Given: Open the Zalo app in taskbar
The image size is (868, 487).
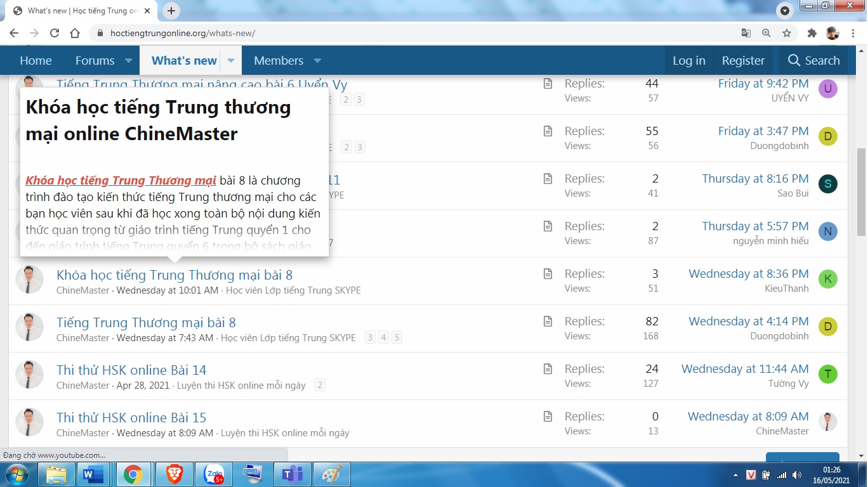Looking at the screenshot, I should (214, 474).
